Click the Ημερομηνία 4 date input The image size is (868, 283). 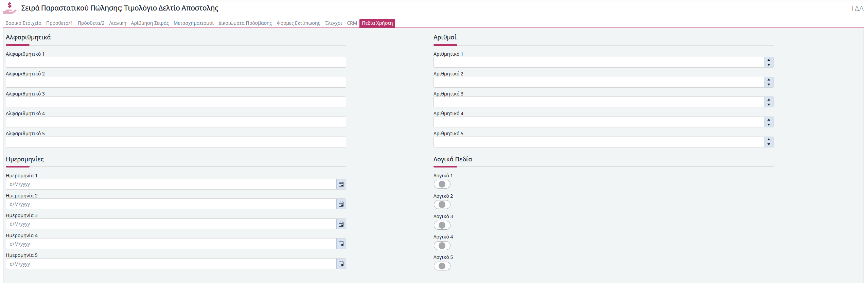pyautogui.click(x=171, y=244)
